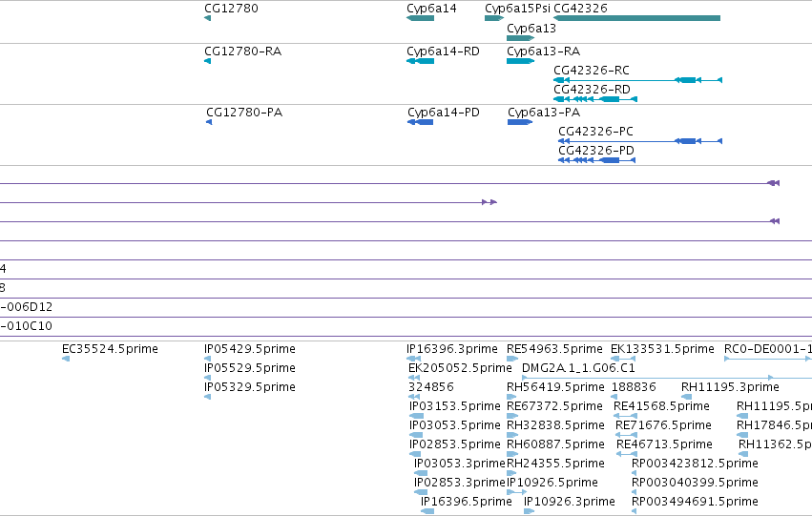Select RP003040399.5prime label
The image size is (812, 516).
[695, 483]
